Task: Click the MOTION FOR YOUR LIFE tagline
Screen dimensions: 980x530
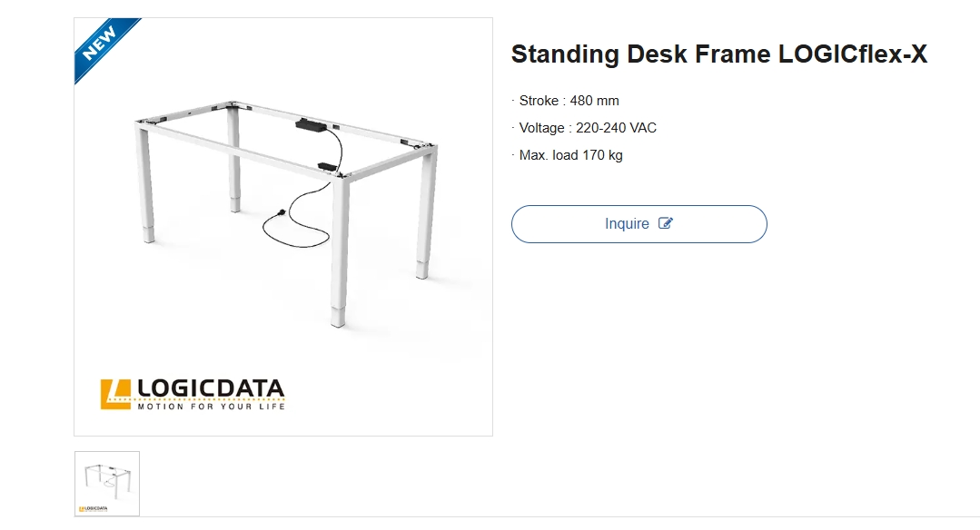Action: 212,407
